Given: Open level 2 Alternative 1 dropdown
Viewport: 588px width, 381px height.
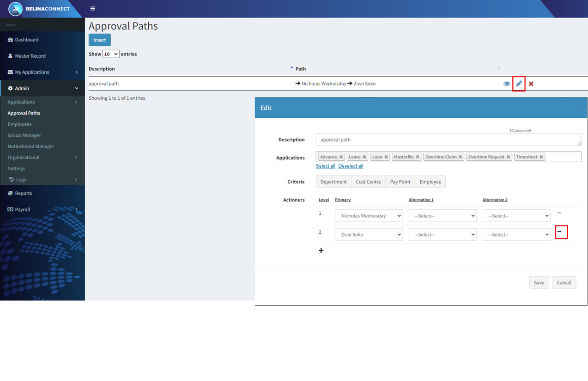Looking at the screenshot, I should coord(443,235).
